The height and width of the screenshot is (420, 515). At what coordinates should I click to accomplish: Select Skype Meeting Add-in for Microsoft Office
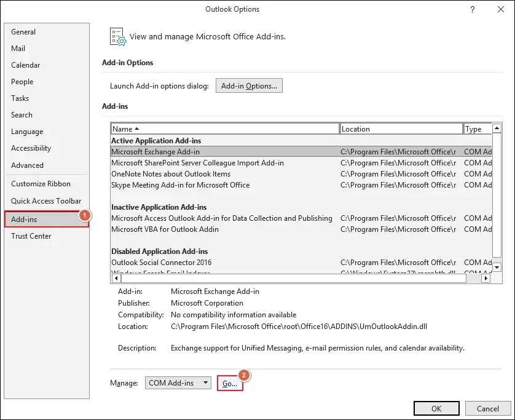(180, 185)
